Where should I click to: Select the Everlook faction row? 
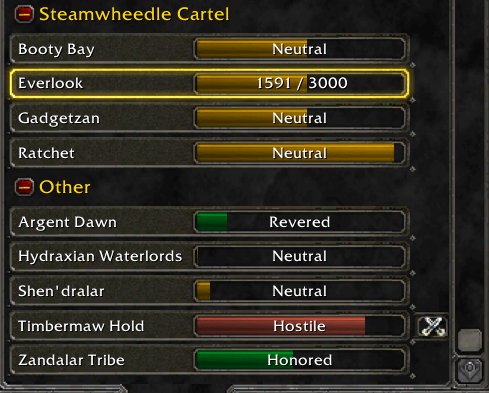(210, 83)
